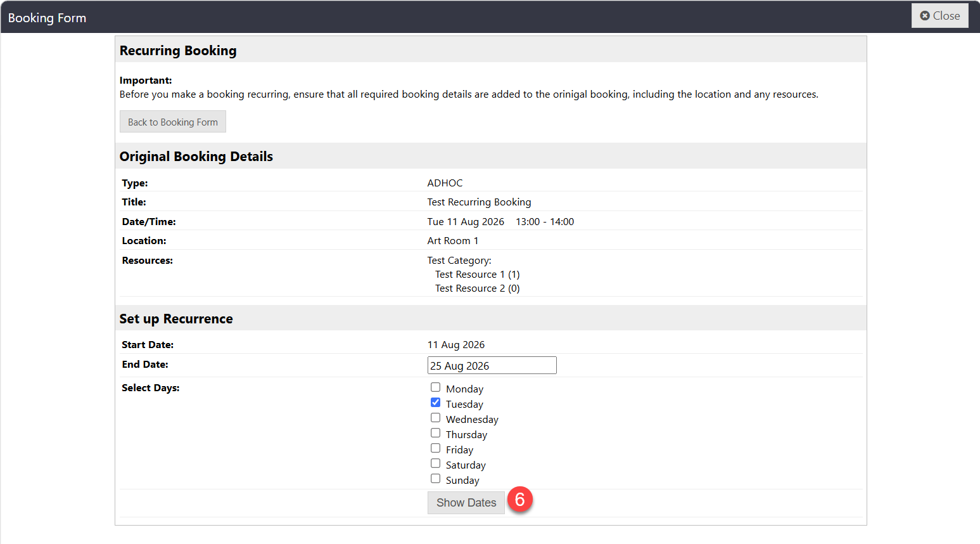Click 'Test Resource 1 (1)' entry

[477, 275]
